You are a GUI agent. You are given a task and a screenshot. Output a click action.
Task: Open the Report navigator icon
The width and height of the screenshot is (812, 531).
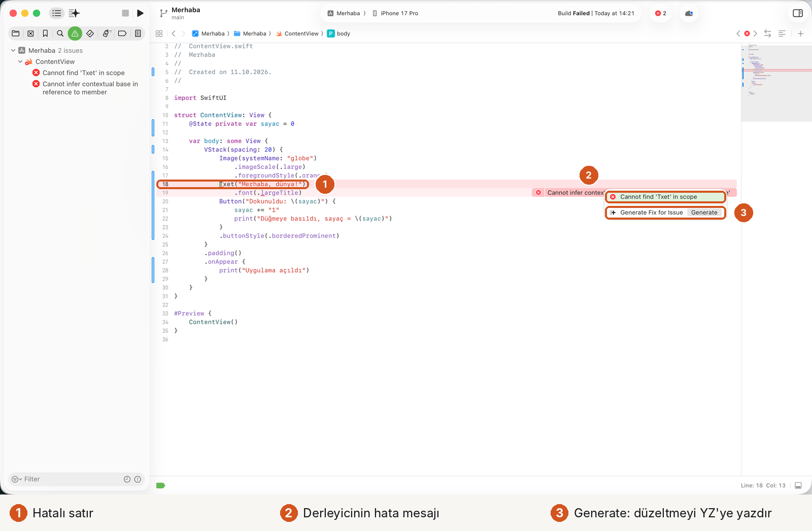[x=138, y=33]
